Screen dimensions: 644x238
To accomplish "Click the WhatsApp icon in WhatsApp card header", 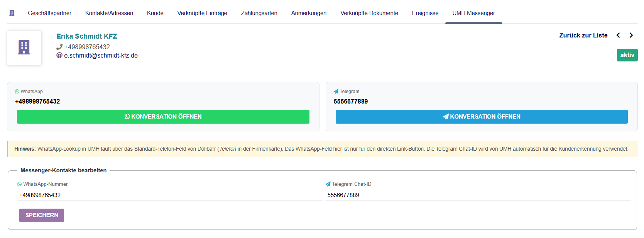I will click(x=17, y=92).
